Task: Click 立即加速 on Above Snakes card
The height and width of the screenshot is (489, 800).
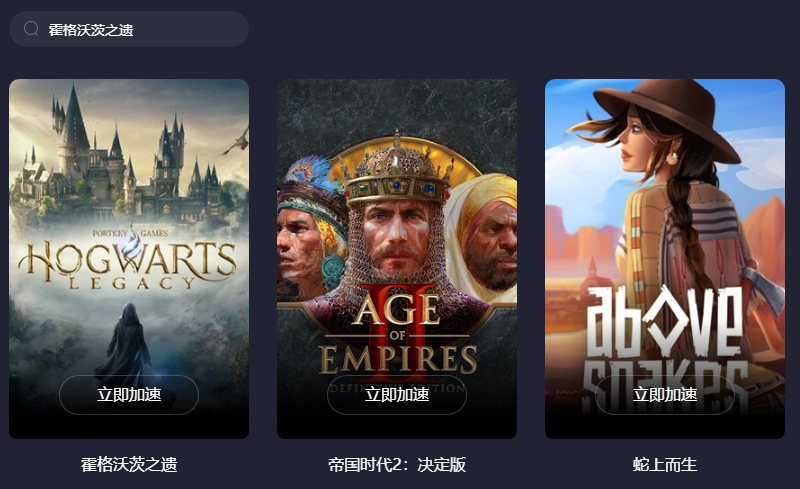Action: pyautogui.click(x=665, y=395)
